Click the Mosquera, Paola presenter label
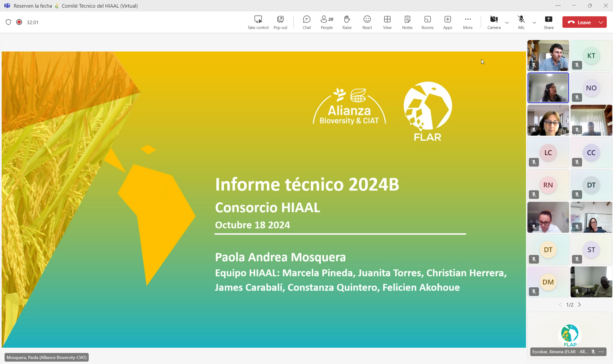 47,357
